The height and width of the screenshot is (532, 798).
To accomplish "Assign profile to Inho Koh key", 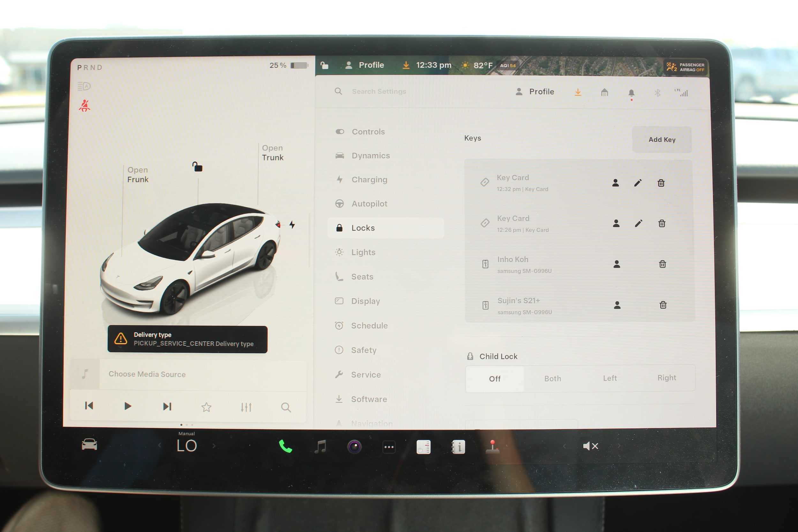I will (617, 264).
